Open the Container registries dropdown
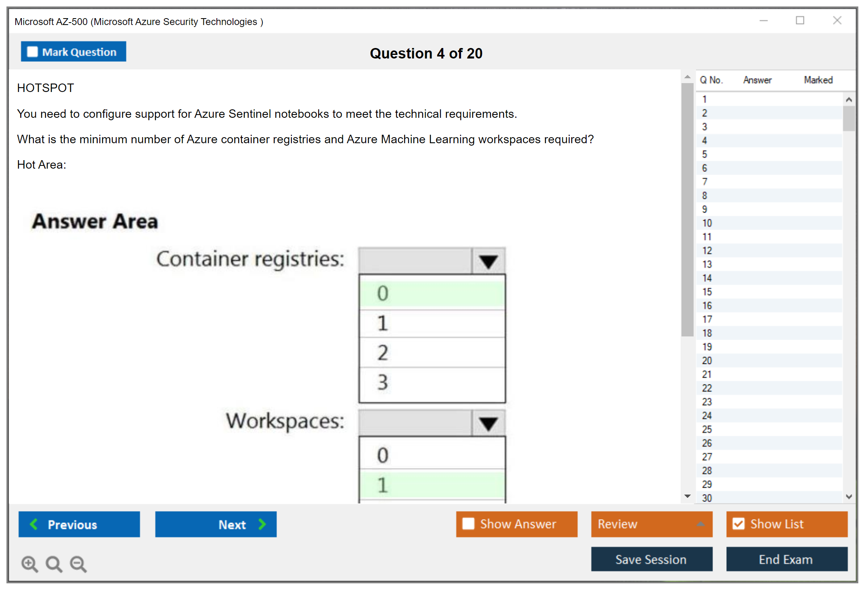The height and width of the screenshot is (593, 868). pyautogui.click(x=488, y=261)
